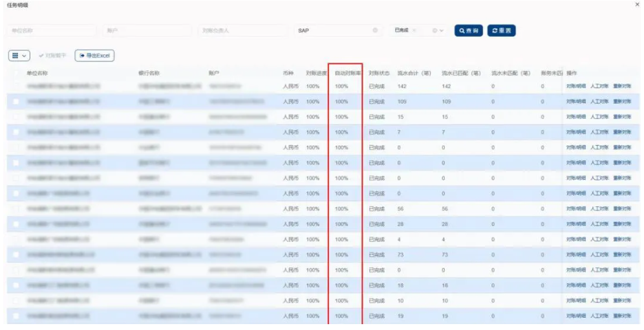Expand the 对账状态 filter dropdown arrow

(x=442, y=30)
